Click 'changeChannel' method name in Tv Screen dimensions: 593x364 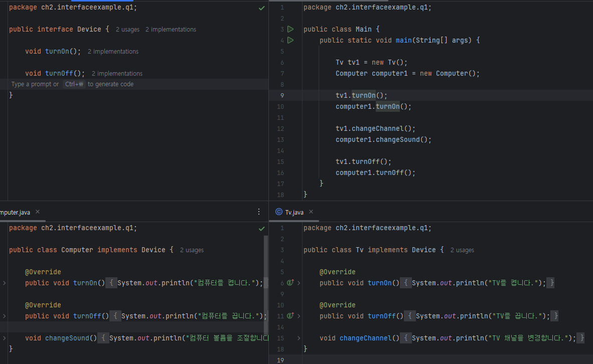tap(366, 338)
